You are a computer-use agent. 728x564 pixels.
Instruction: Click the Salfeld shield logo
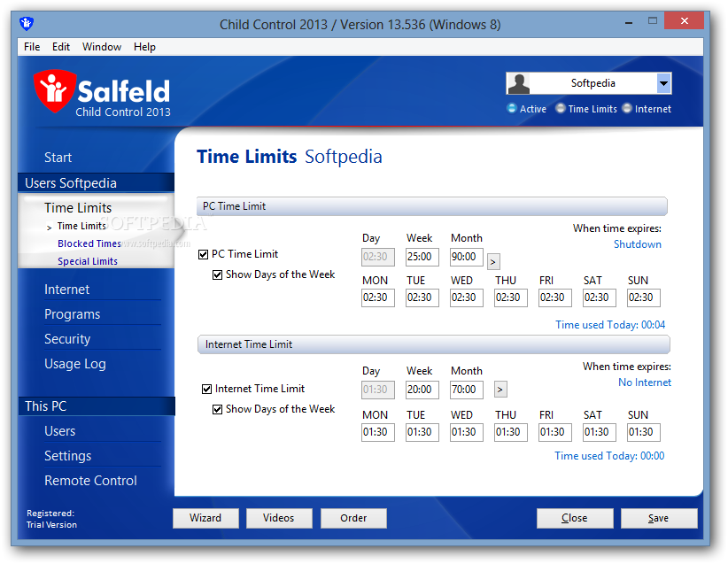point(54,91)
